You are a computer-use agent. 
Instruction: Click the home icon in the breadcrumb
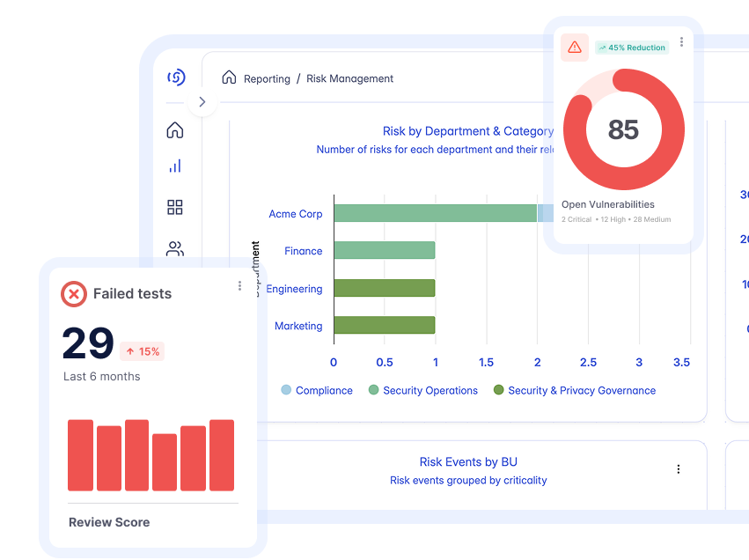point(229,77)
